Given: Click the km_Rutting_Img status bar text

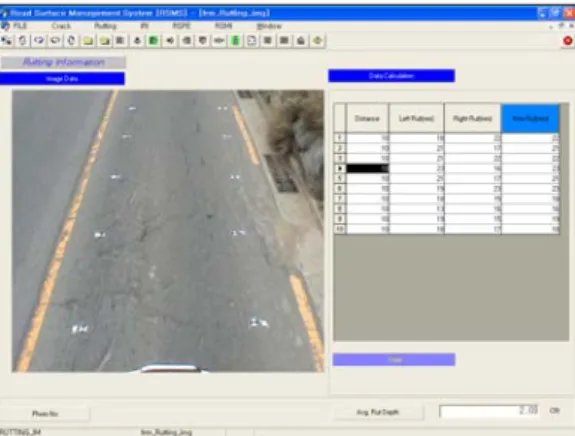Looking at the screenshot, I should pos(166,432).
